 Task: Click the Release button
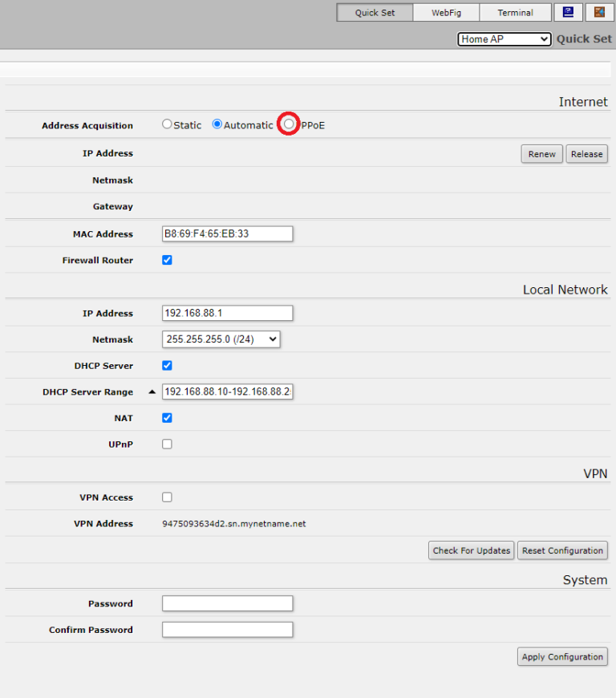[586, 154]
